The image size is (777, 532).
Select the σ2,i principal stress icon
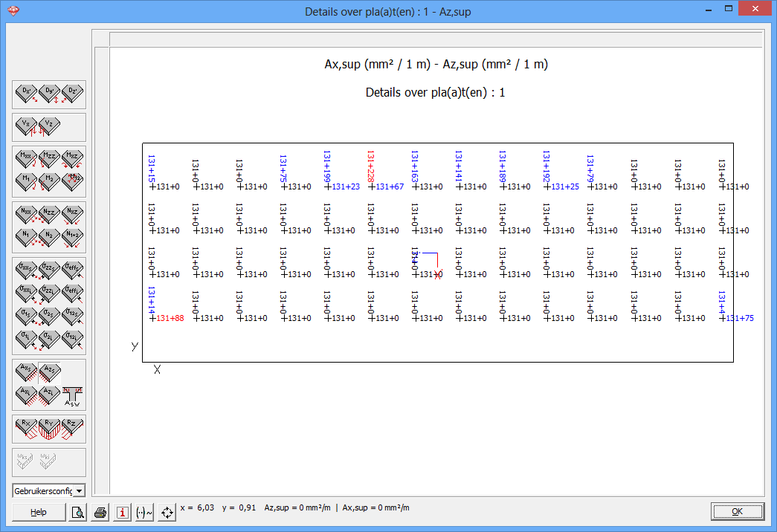(49, 340)
